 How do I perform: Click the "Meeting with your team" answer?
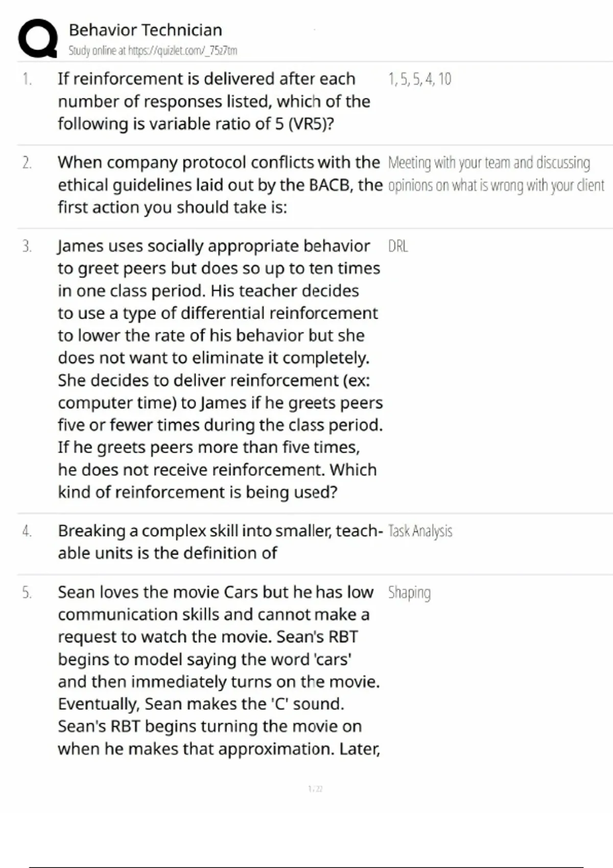(x=496, y=174)
